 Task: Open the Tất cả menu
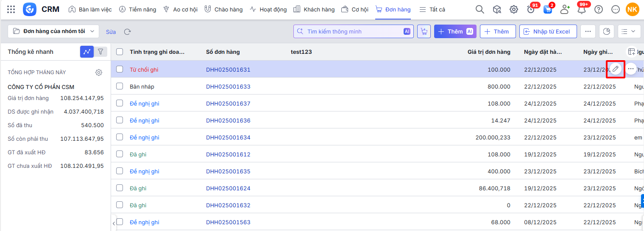point(432,9)
